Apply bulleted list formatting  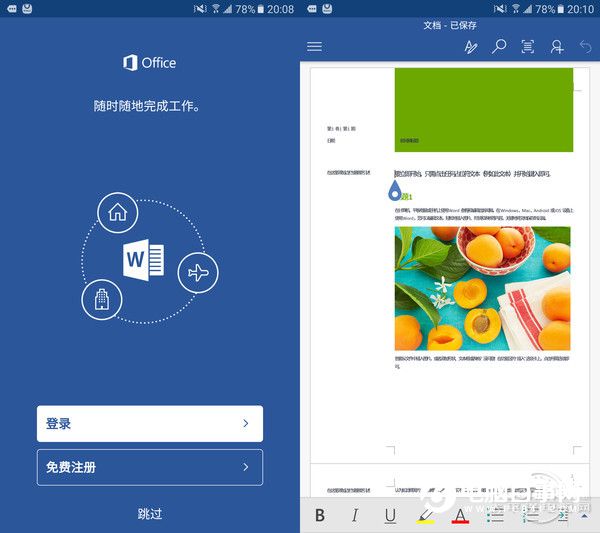(496, 515)
